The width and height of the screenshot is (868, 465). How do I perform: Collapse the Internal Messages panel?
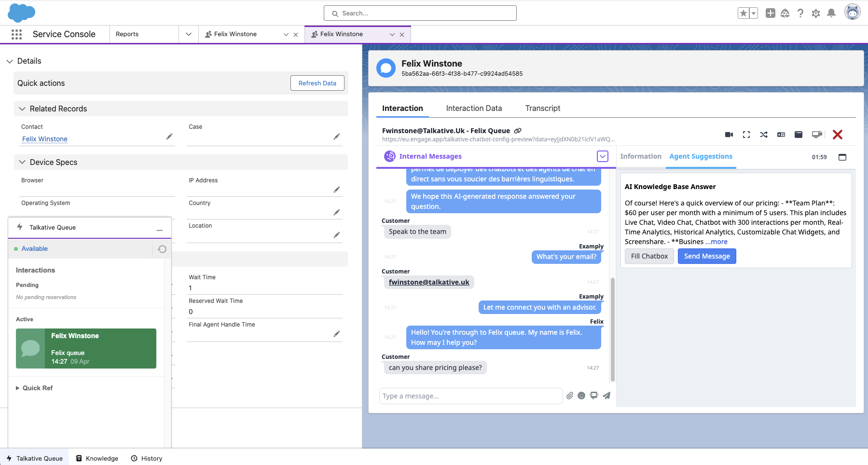pos(602,156)
